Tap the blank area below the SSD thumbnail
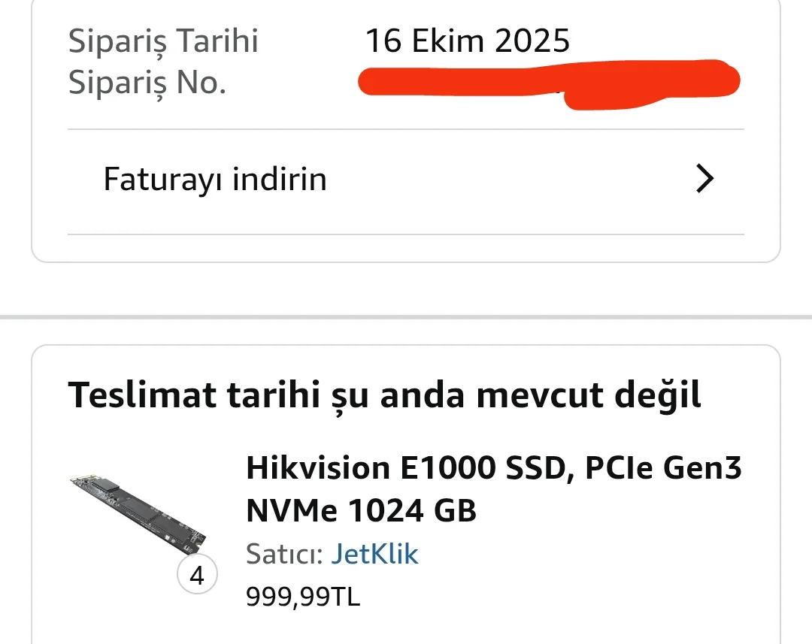Viewport: 812px width, 644px height. tap(135, 616)
